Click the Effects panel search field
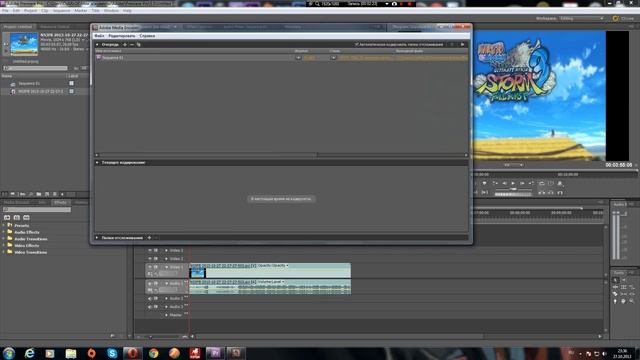 37,210
